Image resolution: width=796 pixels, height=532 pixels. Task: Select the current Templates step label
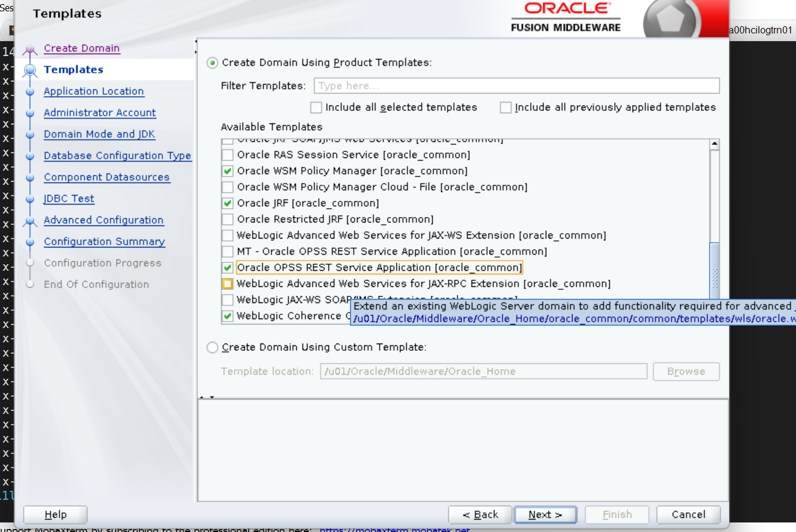73,70
